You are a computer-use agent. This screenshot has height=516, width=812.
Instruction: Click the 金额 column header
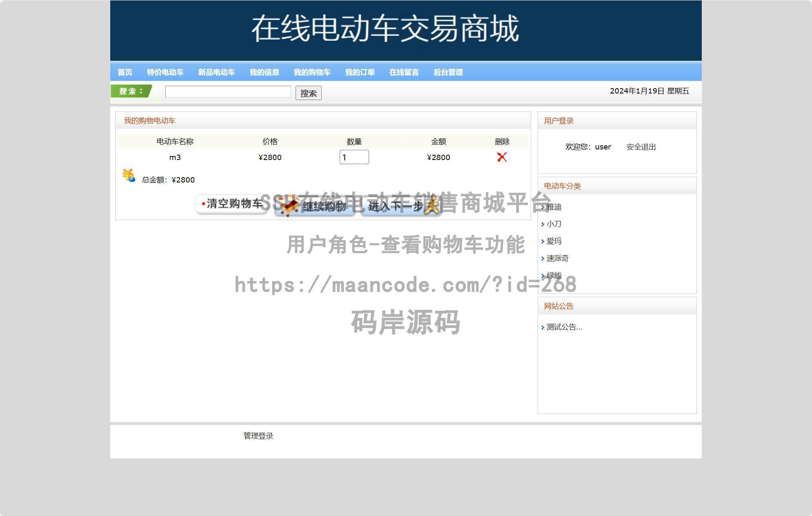pos(439,142)
